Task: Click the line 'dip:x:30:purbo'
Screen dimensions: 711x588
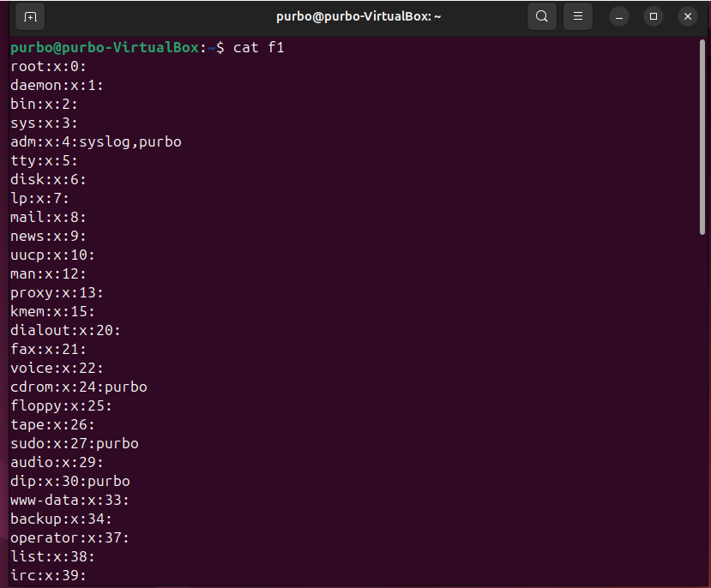Action: [x=70, y=481]
